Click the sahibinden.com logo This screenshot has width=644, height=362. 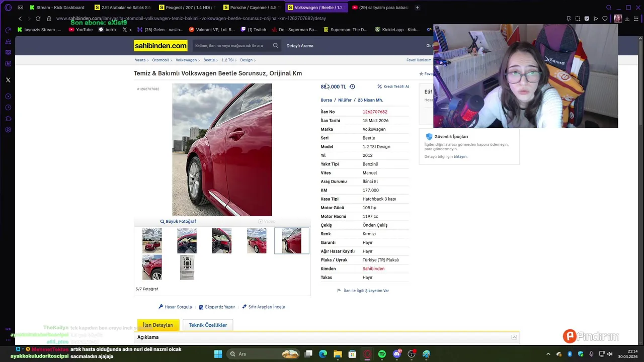point(160,46)
